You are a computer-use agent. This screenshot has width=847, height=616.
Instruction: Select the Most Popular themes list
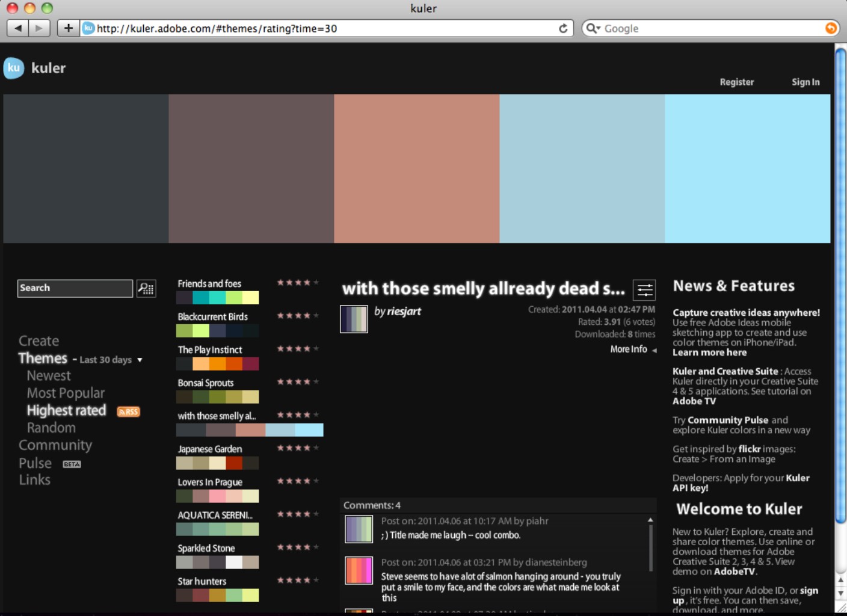[66, 393]
